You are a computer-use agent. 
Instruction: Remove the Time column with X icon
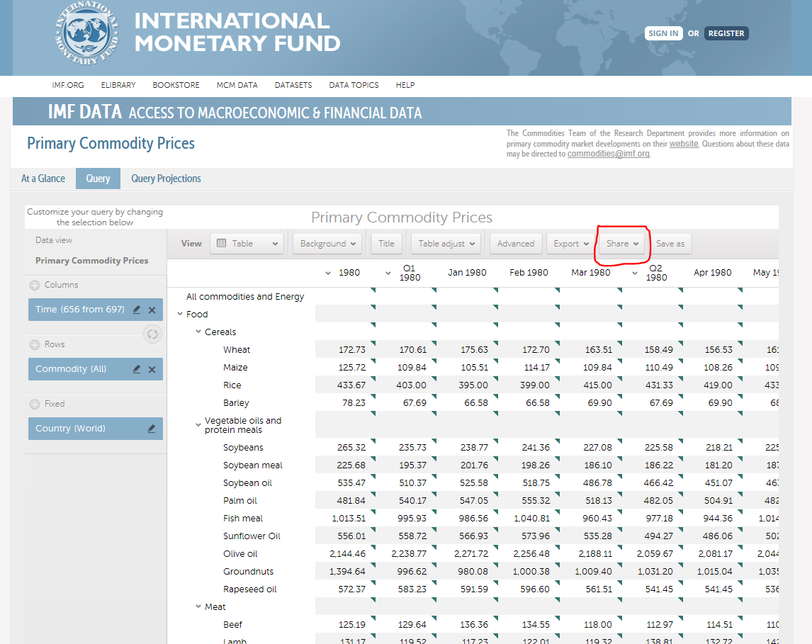pos(152,310)
